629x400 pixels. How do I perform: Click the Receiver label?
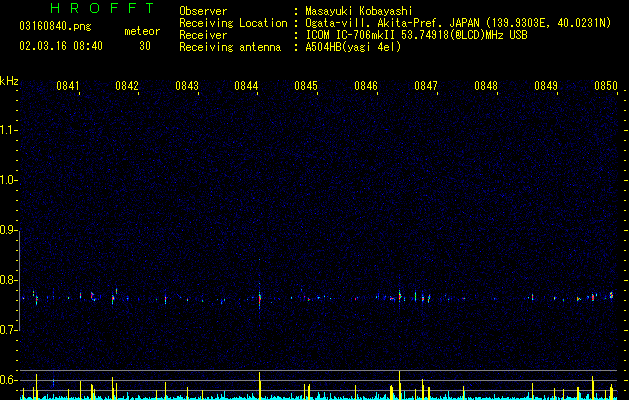[203, 35]
